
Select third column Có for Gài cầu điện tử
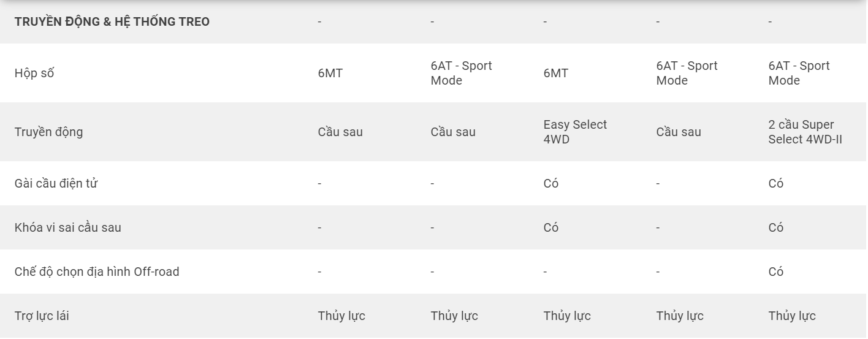[x=551, y=183]
